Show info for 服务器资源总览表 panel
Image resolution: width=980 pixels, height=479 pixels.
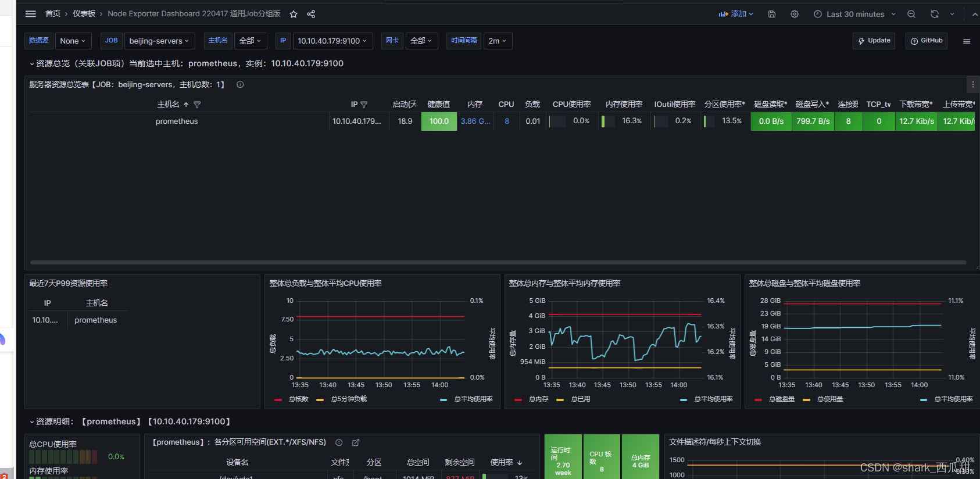point(240,85)
